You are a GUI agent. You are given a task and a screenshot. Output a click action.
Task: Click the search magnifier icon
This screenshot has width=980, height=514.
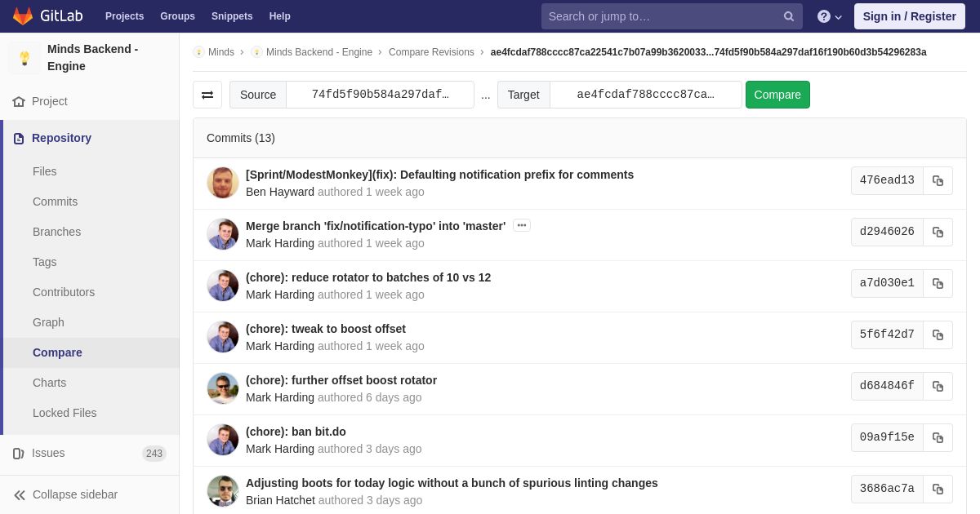(x=788, y=16)
